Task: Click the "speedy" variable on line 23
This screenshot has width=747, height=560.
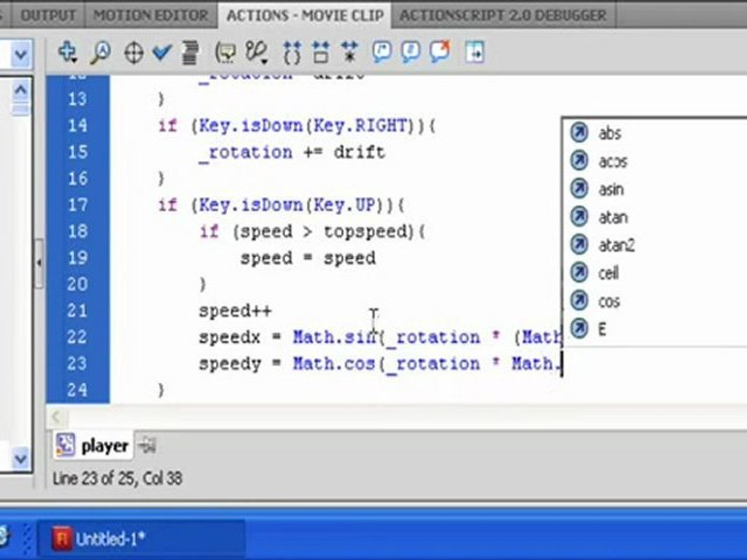Action: point(230,365)
